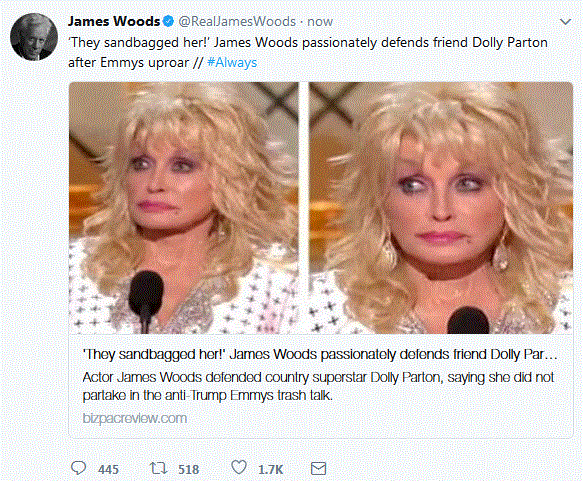
Task: Click the bizpacreview.com source link
Action: [x=135, y=418]
